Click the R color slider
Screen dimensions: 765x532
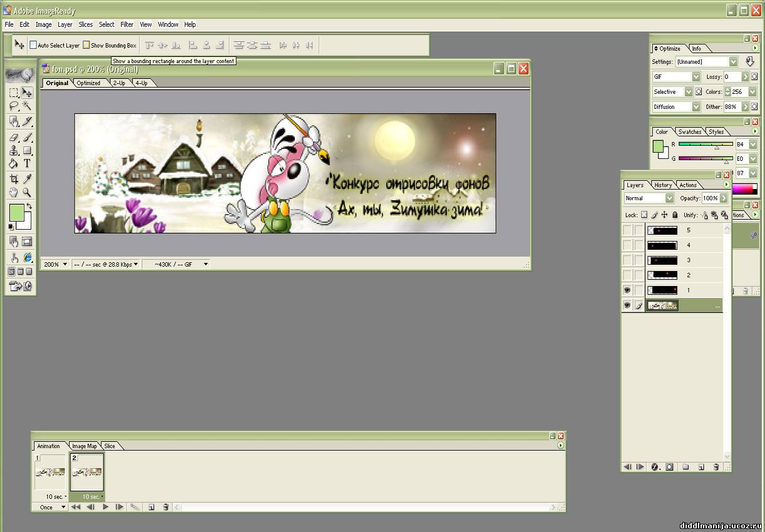pyautogui.click(x=706, y=144)
